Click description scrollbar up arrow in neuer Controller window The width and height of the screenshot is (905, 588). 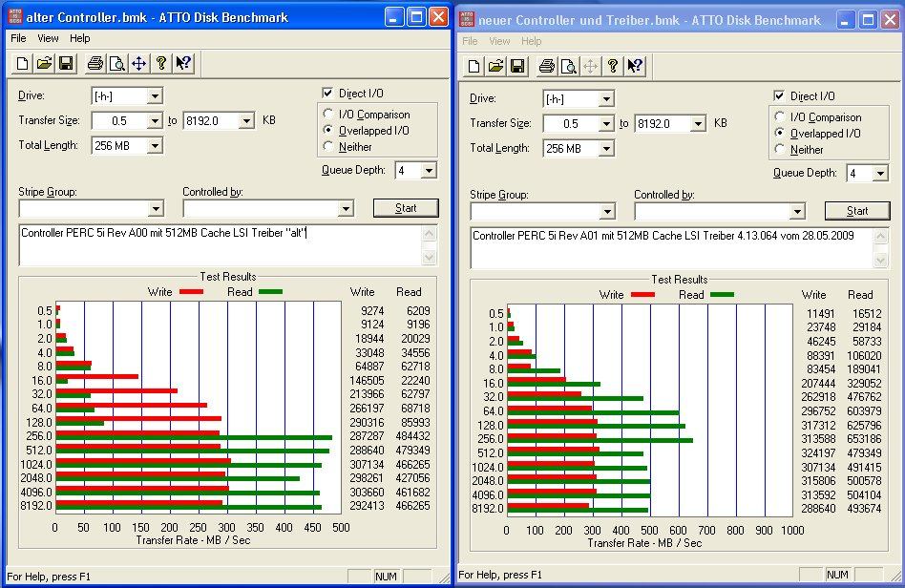pyautogui.click(x=880, y=236)
